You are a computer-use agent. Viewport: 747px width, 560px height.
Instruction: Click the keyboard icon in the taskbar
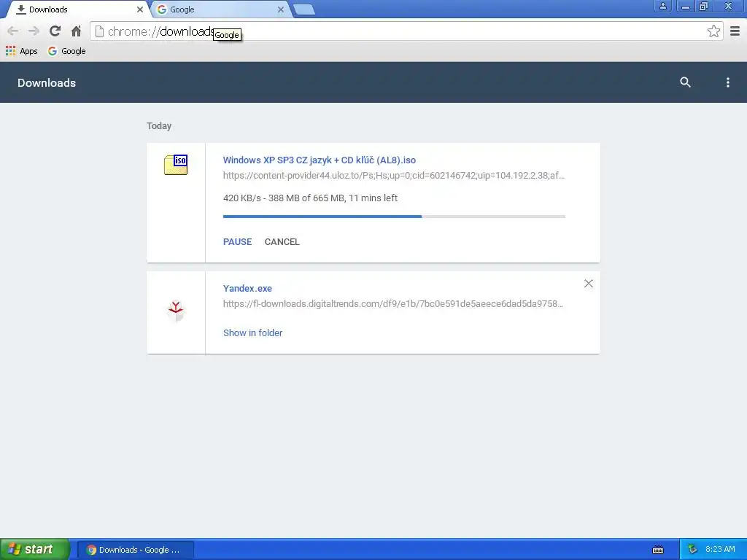tap(658, 550)
